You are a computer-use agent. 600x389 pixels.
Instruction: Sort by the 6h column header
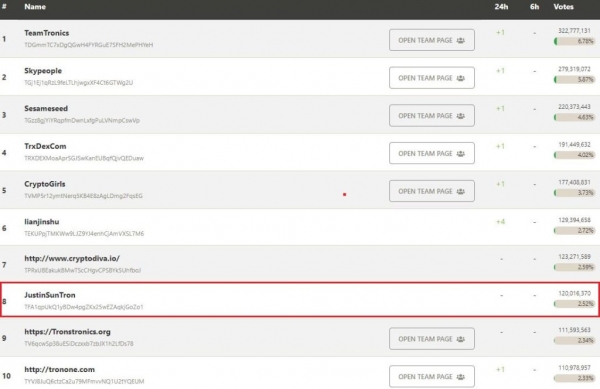[534, 7]
